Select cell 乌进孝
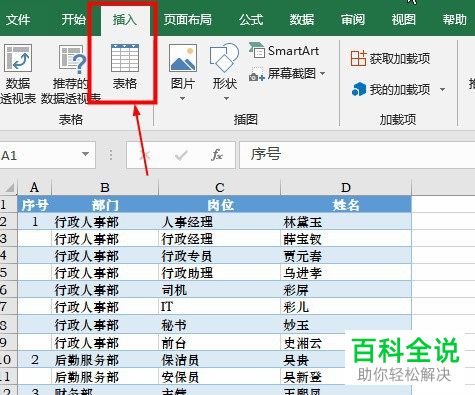The image size is (475, 395). [x=346, y=273]
